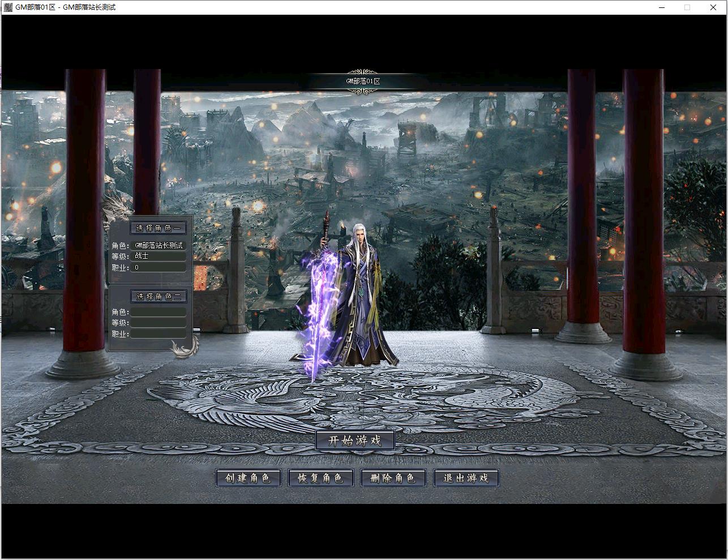Click the game icon in the title bar
The height and width of the screenshot is (560, 728).
point(8,7)
